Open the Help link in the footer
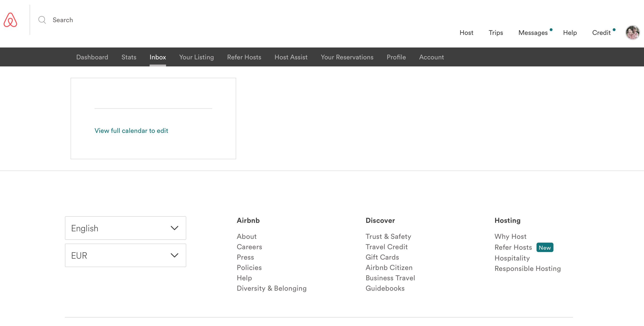The height and width of the screenshot is (326, 644). (244, 278)
